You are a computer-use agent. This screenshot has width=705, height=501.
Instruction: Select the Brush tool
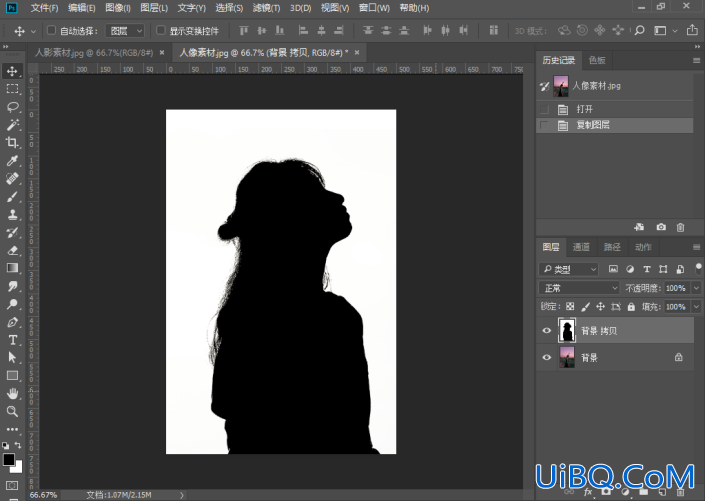tap(12, 197)
